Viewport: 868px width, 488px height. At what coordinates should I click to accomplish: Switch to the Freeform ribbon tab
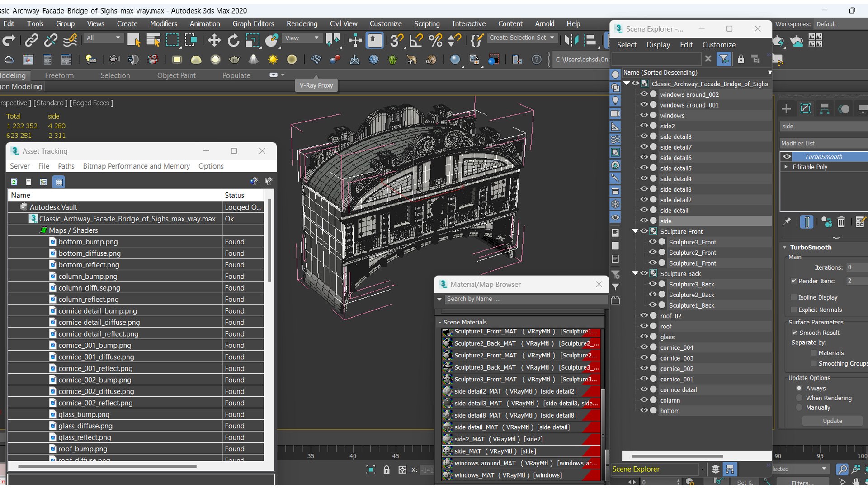[59, 75]
